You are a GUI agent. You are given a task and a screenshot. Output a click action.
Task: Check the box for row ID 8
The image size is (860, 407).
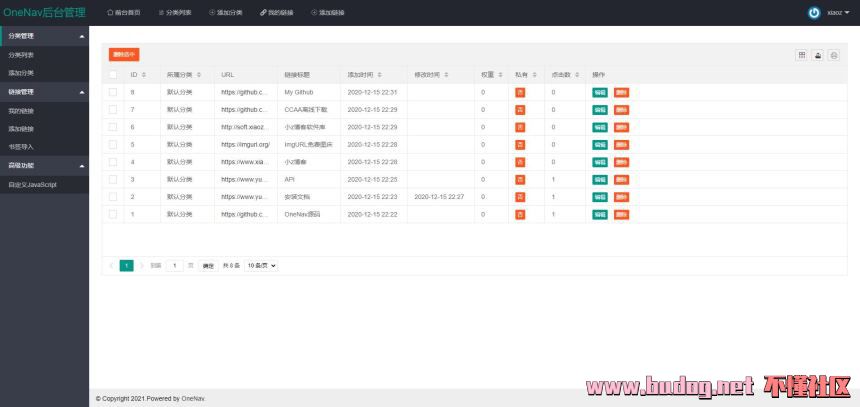tap(113, 92)
